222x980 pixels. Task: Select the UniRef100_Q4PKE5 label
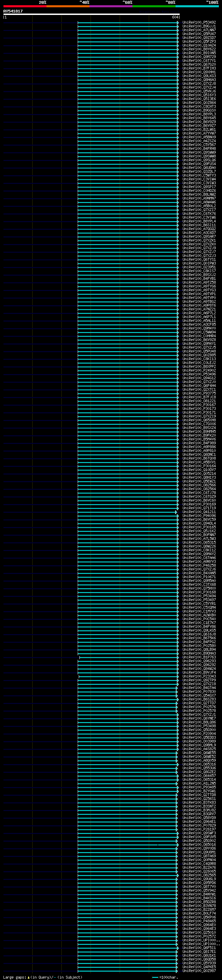199,967
